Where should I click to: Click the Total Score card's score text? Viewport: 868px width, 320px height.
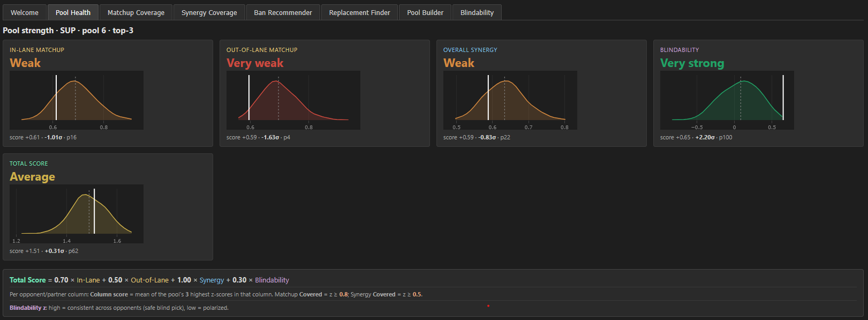coord(44,251)
